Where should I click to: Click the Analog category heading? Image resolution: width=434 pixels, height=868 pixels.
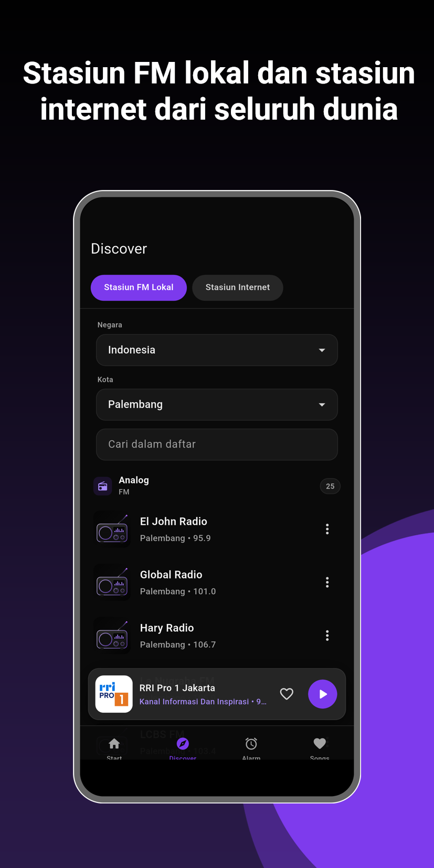coord(134,480)
